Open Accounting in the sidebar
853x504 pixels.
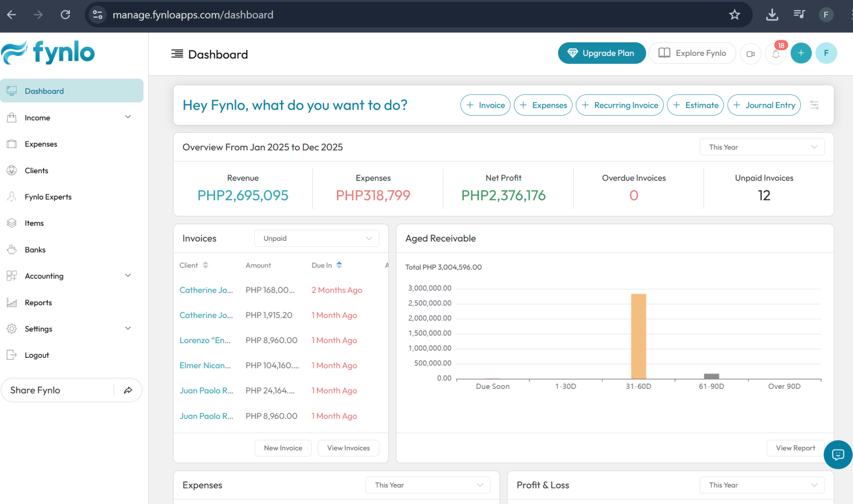[72, 275]
